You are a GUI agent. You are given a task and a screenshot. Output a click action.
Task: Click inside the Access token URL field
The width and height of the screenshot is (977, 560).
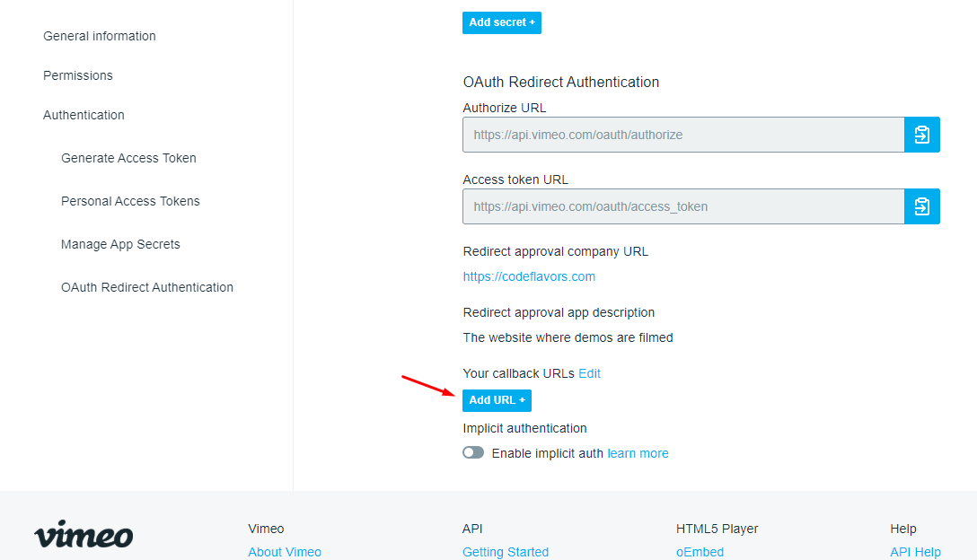(683, 206)
